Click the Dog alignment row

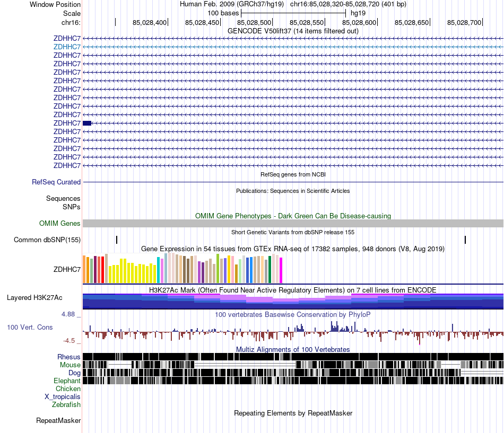coord(293,373)
